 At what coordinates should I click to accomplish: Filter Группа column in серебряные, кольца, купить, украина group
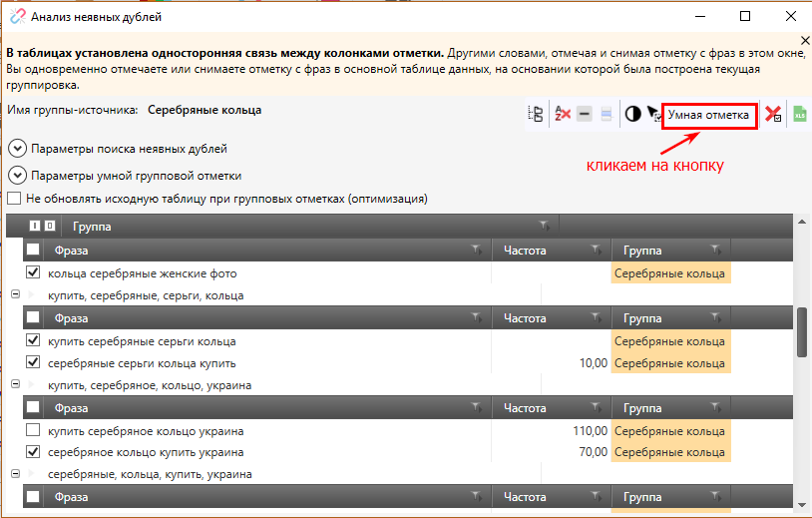[x=716, y=497]
